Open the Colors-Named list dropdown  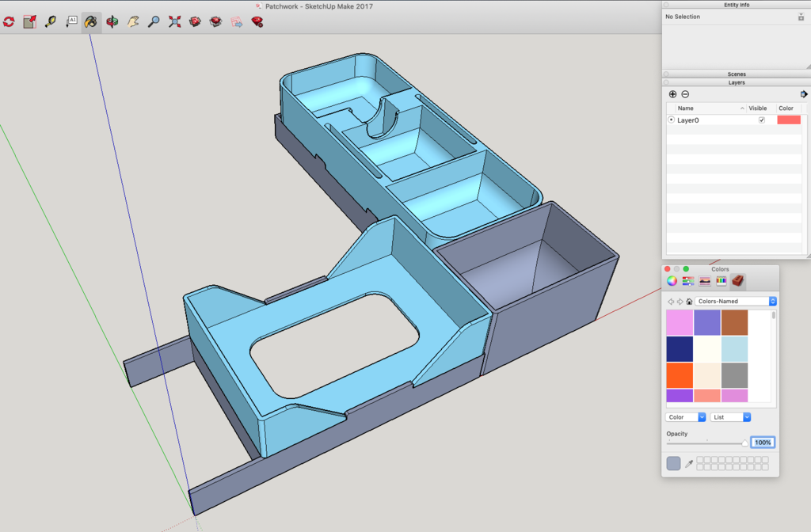coord(736,302)
